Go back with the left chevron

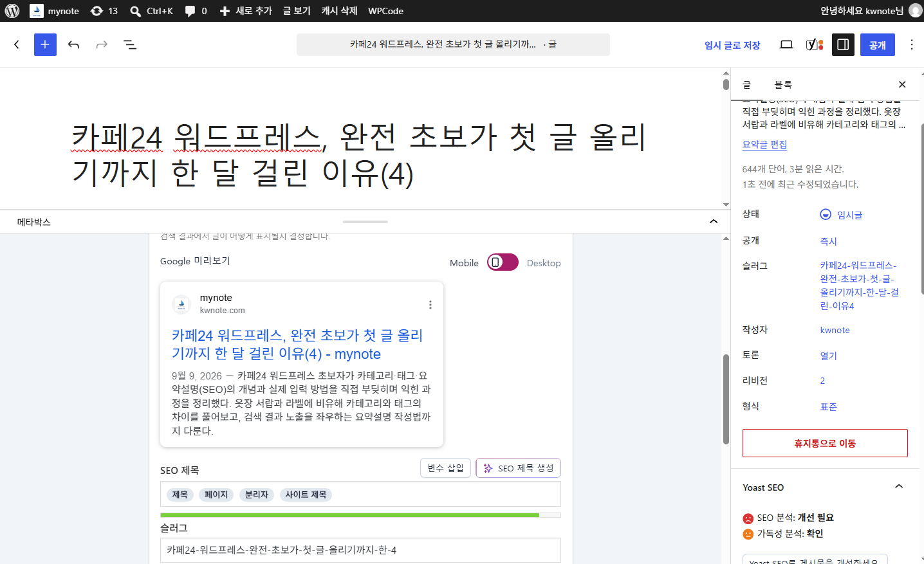[x=17, y=44]
